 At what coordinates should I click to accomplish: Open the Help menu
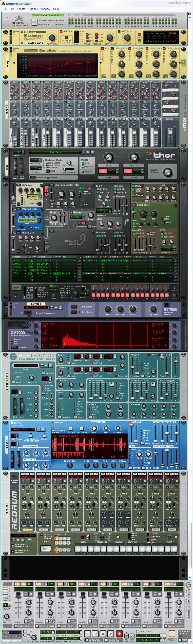point(56,9)
